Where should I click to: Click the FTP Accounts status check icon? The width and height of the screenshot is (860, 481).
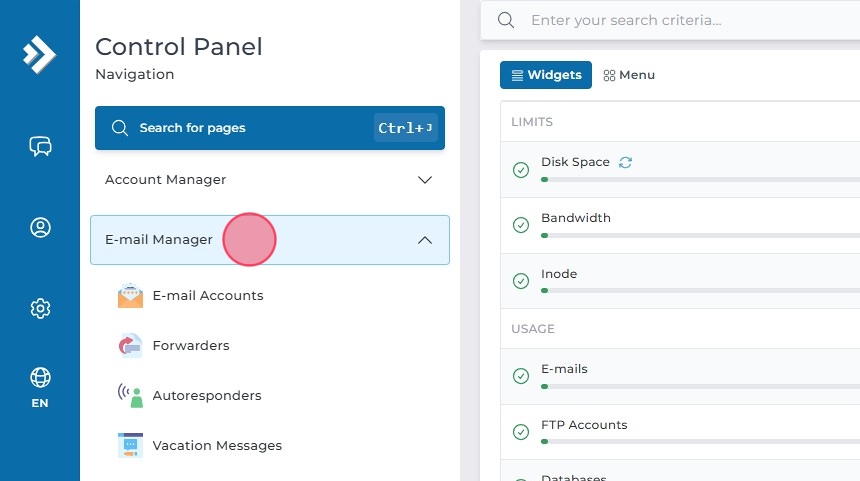(521, 433)
